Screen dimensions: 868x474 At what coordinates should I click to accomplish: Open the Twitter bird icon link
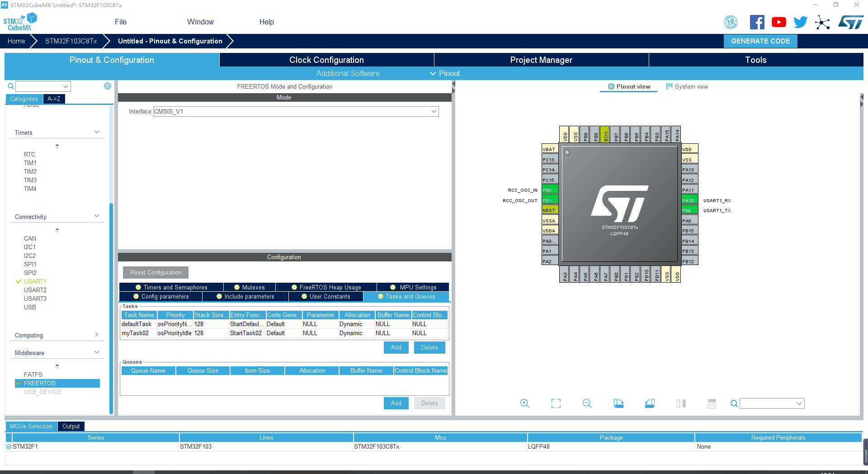pos(801,22)
